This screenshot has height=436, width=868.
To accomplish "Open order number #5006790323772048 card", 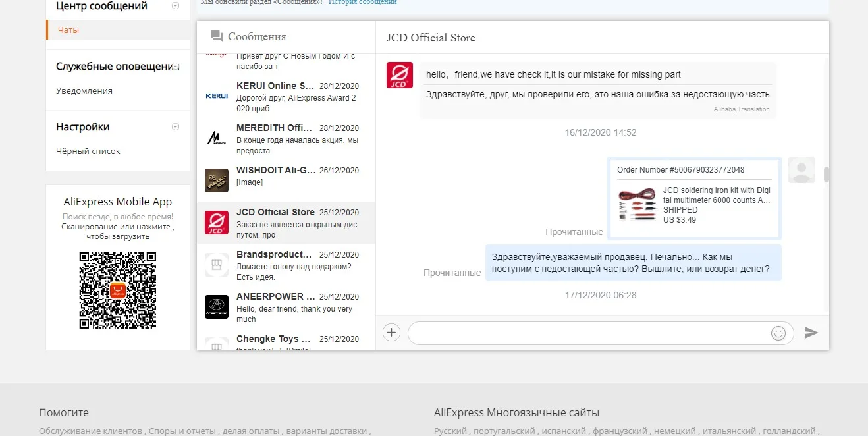I will pyautogui.click(x=695, y=198).
